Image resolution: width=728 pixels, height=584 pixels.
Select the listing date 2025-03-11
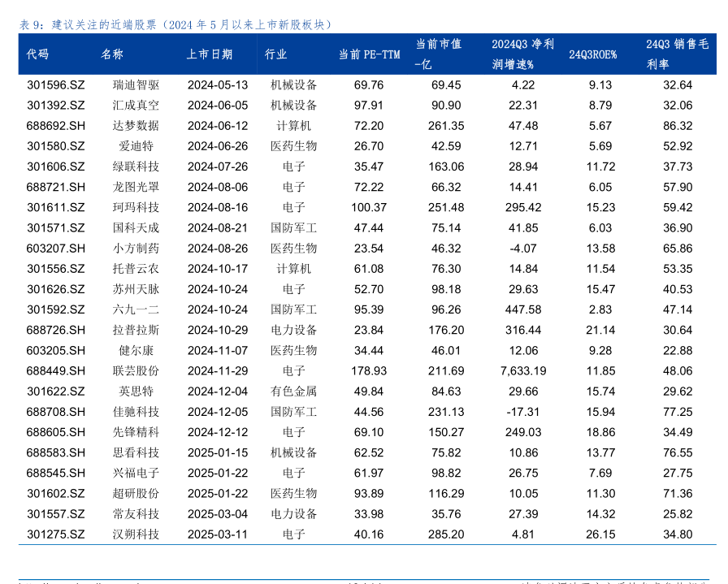point(217,534)
